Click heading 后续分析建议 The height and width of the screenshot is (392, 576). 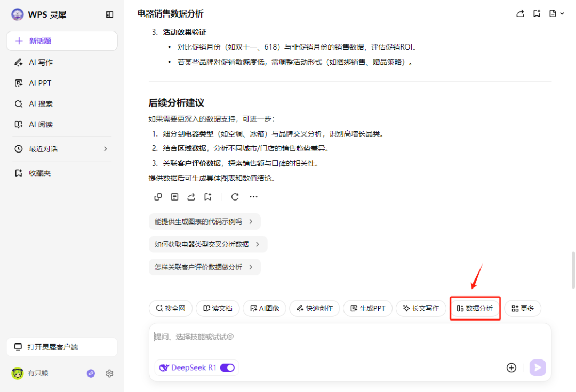point(177,103)
